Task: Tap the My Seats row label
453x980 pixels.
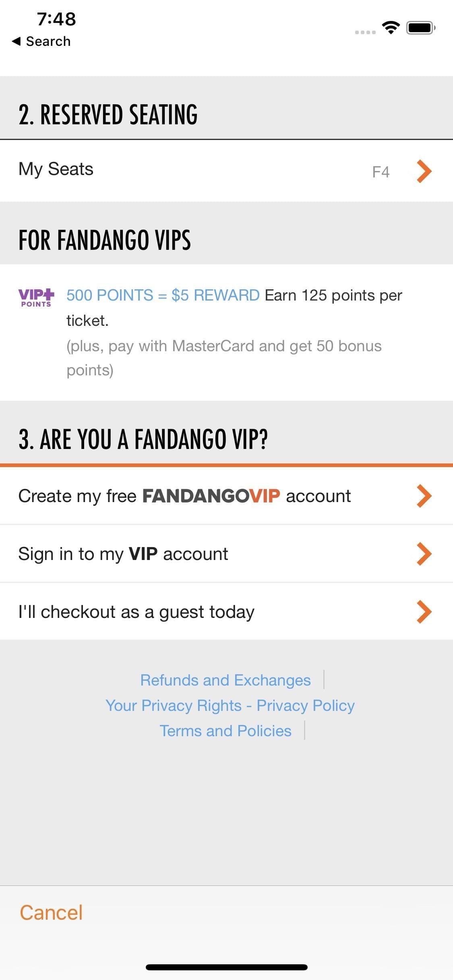Action: 56,169
